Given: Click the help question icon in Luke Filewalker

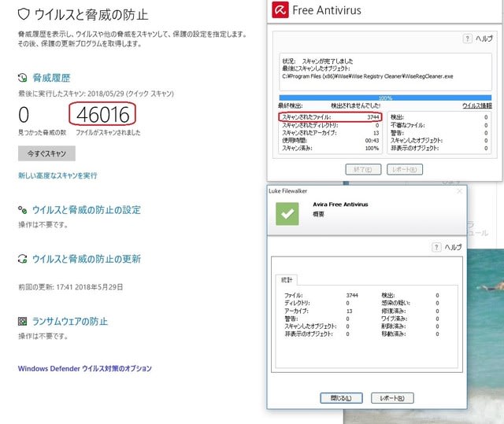Looking at the screenshot, I should (x=436, y=247).
